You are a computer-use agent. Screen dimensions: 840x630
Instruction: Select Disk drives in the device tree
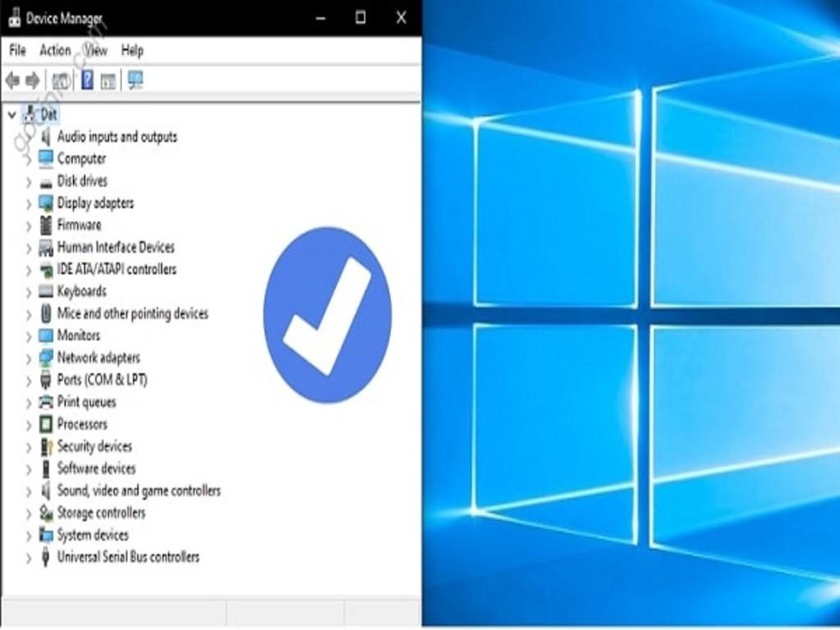82,180
